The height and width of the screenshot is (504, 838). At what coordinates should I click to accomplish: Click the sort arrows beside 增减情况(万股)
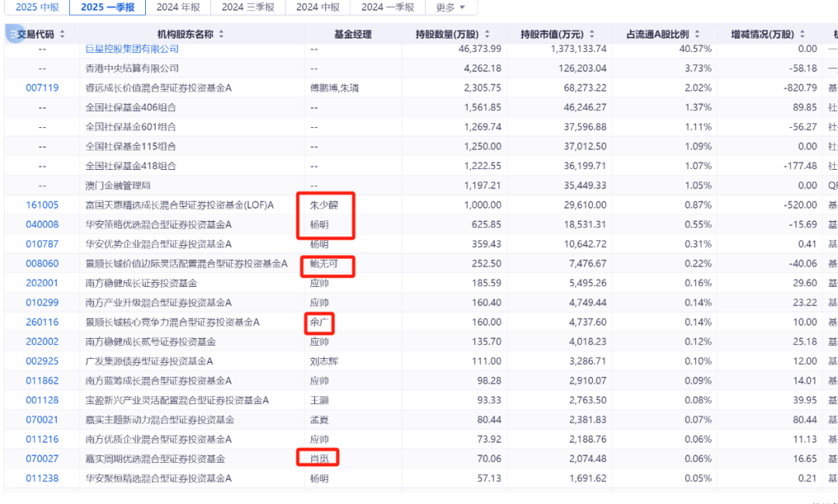point(802,35)
